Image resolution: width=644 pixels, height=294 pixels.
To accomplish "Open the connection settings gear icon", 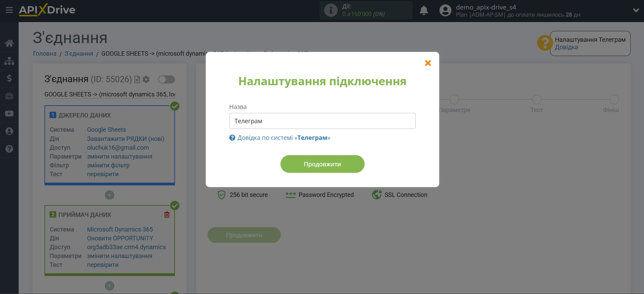I will tap(146, 79).
